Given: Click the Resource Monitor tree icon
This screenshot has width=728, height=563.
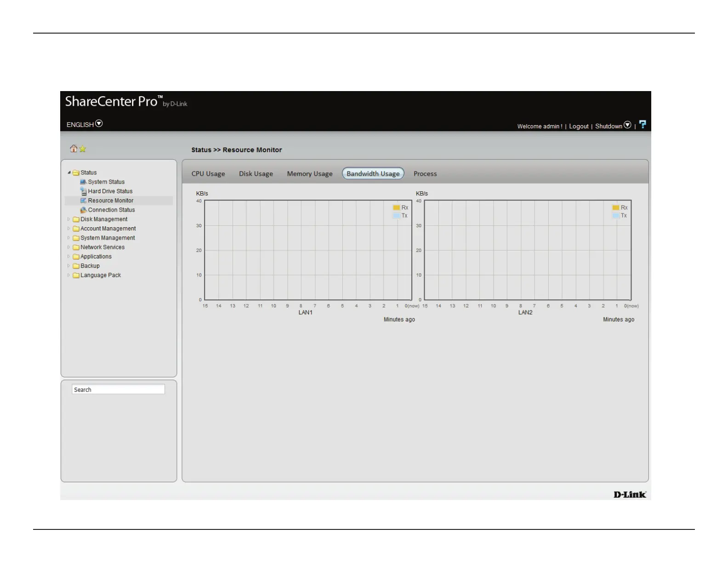Looking at the screenshot, I should (83, 201).
